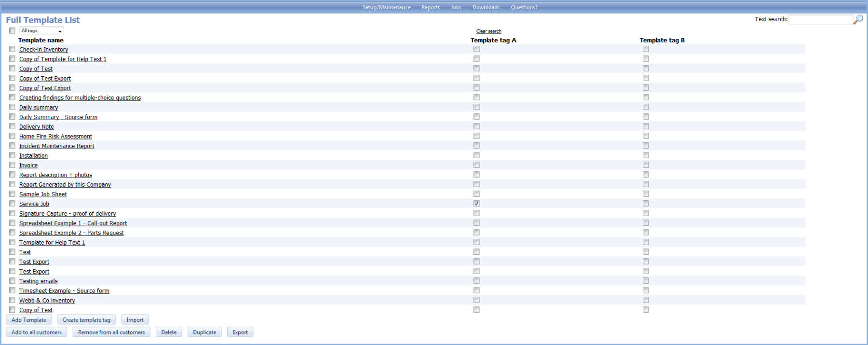Select the Signature Capture row checkbox

[x=12, y=213]
